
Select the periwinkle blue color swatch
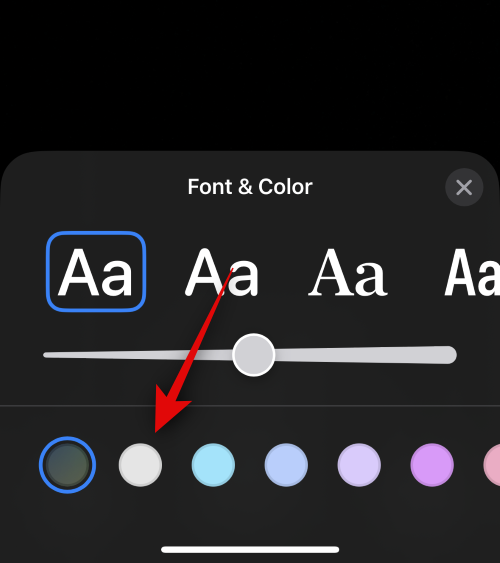(x=286, y=465)
